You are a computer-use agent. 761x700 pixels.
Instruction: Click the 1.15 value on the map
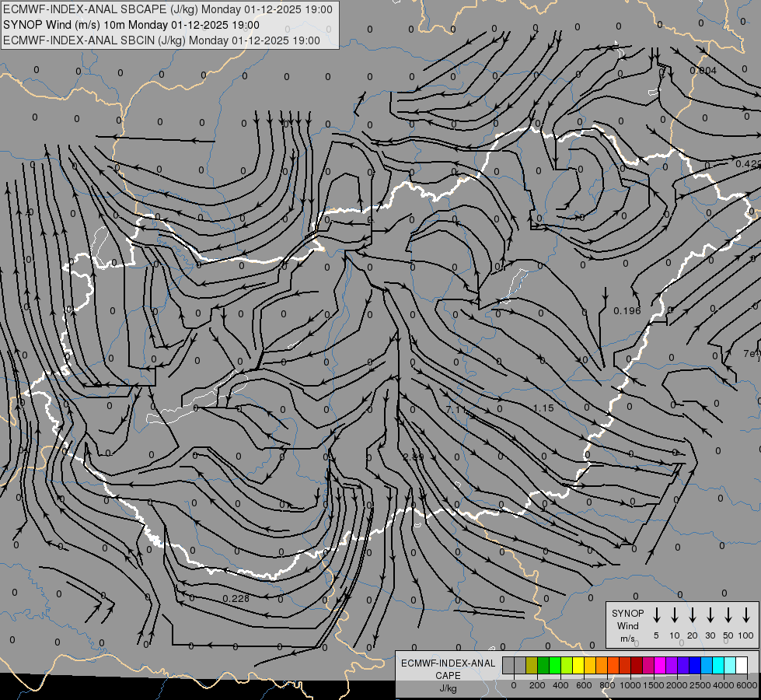543,408
